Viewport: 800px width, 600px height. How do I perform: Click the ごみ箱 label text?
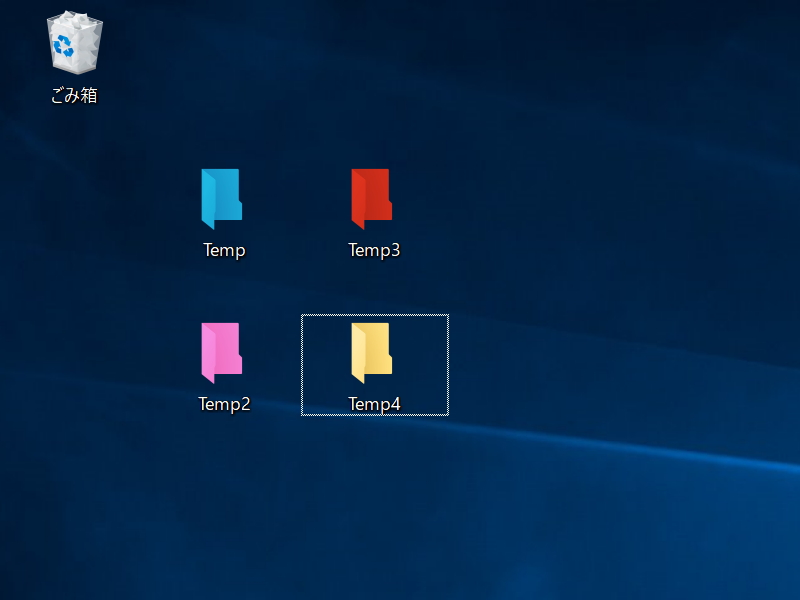[74, 95]
